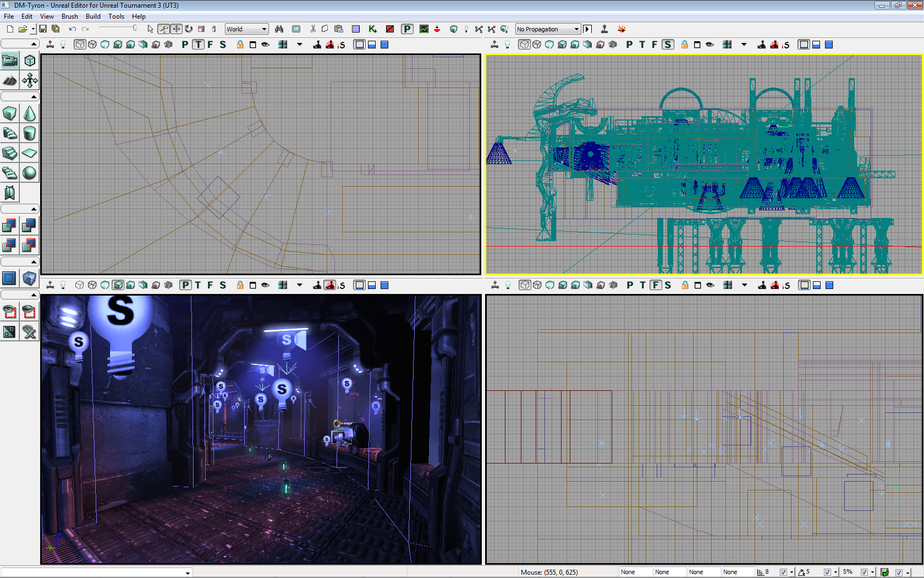Viewport: 924px width, 578px height.
Task: Cut selection with the scissors icon
Action: point(313,29)
